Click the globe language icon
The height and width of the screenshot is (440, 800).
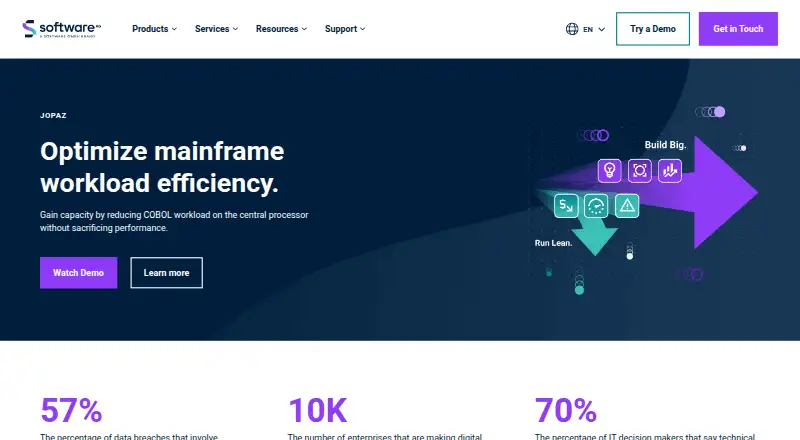pos(572,29)
